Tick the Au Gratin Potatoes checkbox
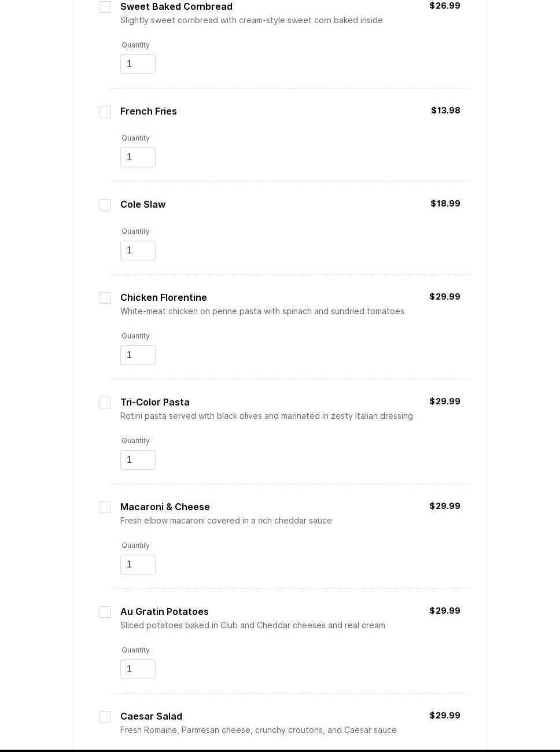The image size is (560, 752). (x=105, y=612)
